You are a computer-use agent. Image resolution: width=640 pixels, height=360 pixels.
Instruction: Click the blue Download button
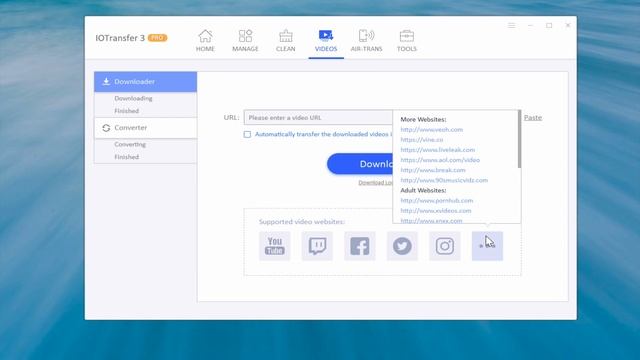(x=360, y=164)
